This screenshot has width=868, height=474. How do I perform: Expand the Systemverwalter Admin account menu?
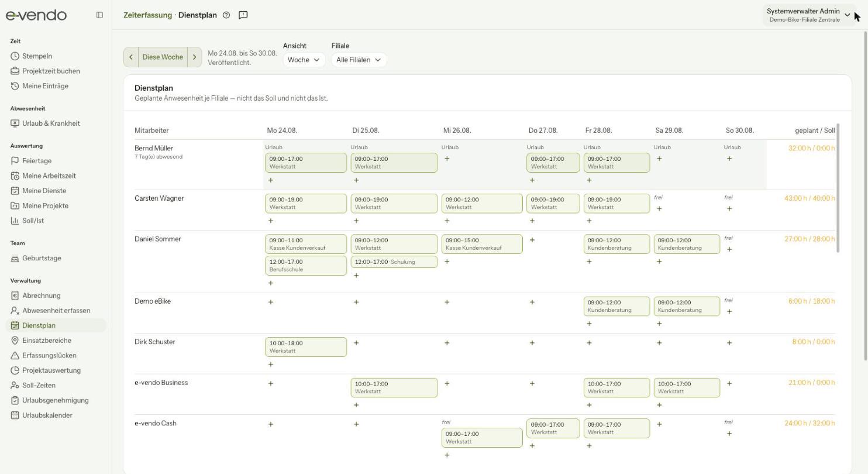[x=808, y=15]
